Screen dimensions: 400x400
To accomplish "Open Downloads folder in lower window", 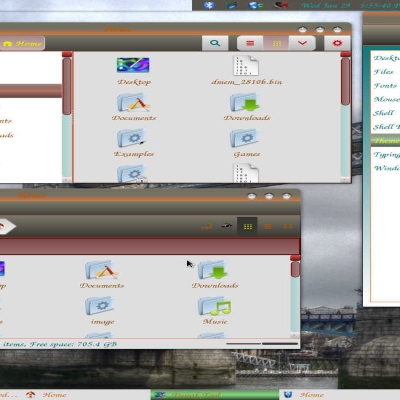I will pyautogui.click(x=215, y=275).
